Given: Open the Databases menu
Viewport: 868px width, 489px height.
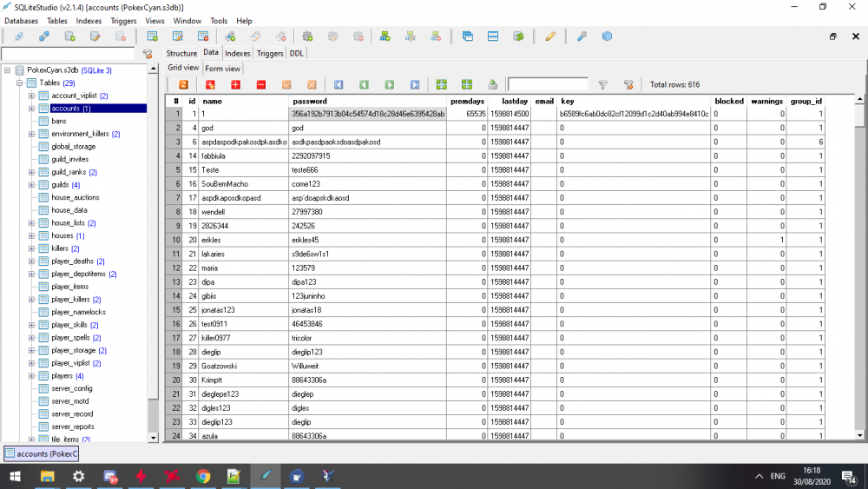Looking at the screenshot, I should point(21,21).
